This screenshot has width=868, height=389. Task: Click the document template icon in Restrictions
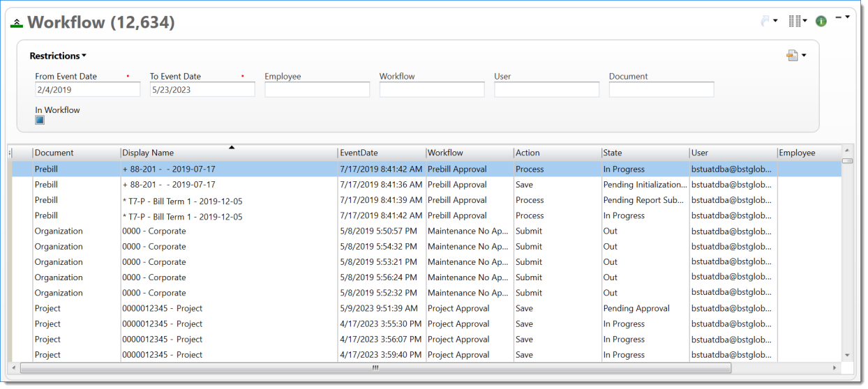tap(792, 56)
